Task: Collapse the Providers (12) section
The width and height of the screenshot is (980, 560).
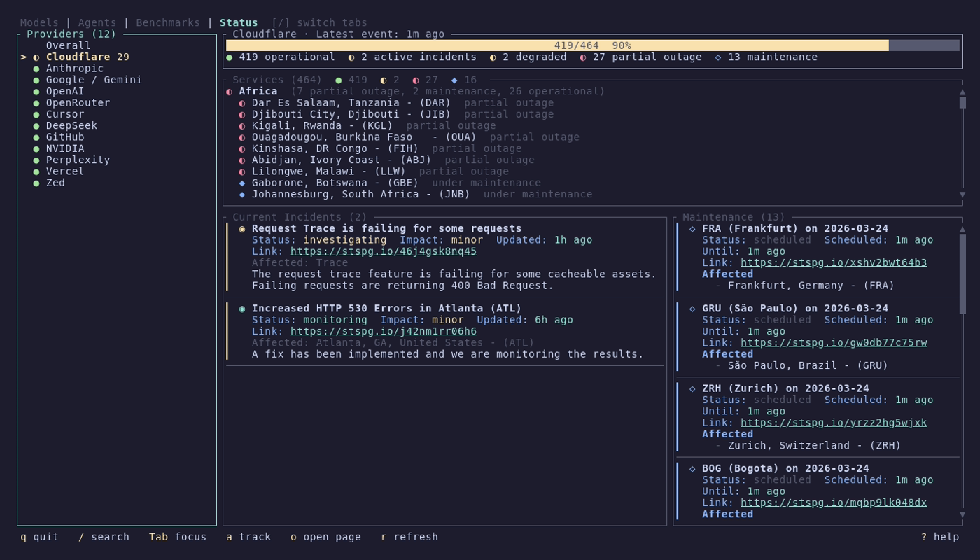Action: pyautogui.click(x=70, y=34)
